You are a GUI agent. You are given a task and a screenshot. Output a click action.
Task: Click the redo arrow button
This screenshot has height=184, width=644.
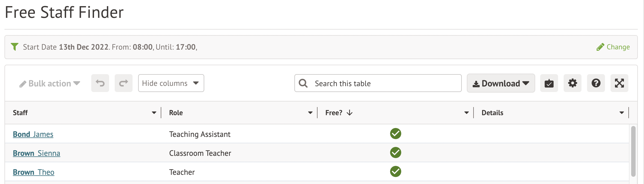coord(124,83)
